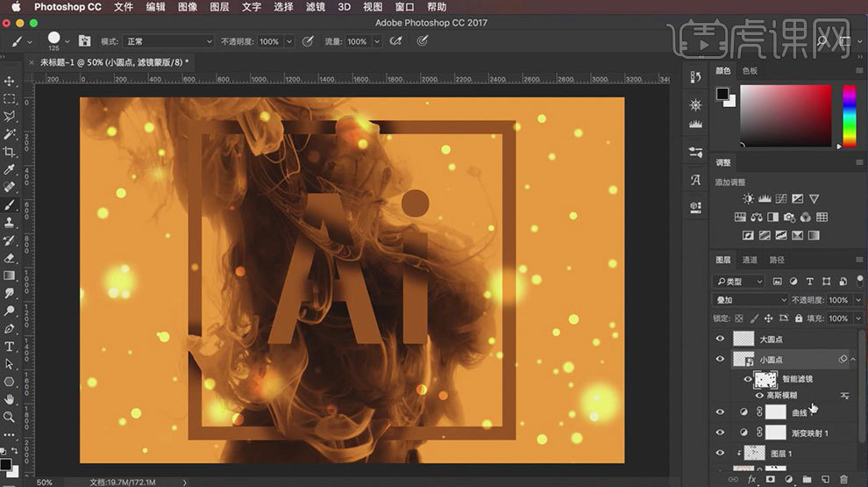Open the brush 模式 dropdown set to 正常
This screenshot has height=487, width=868.
(x=168, y=41)
